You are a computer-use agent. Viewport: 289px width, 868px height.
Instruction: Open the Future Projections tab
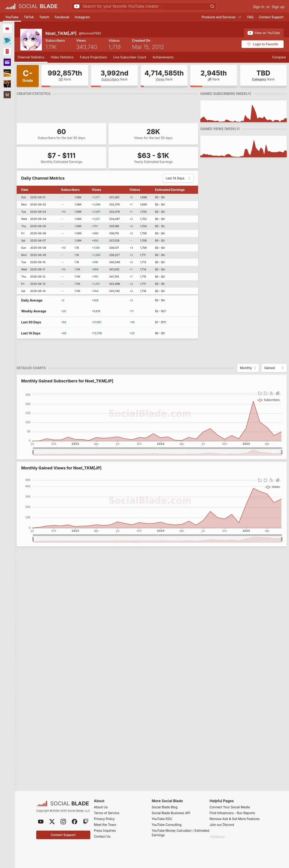(93, 57)
